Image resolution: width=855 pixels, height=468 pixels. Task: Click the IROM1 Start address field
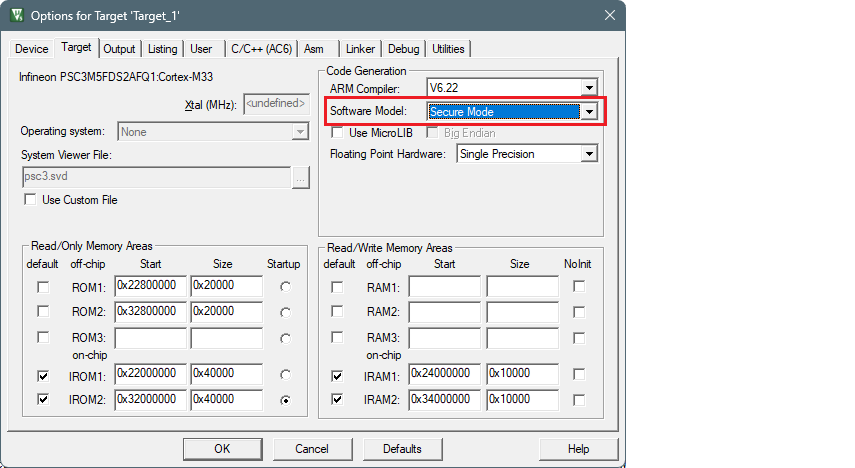coord(150,374)
